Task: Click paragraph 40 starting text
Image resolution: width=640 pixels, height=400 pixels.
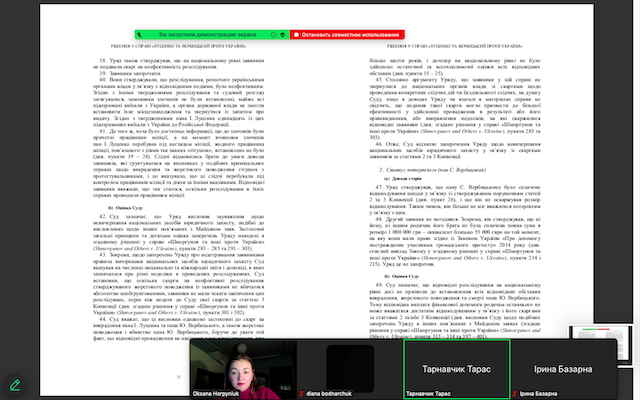Action: coord(178,102)
